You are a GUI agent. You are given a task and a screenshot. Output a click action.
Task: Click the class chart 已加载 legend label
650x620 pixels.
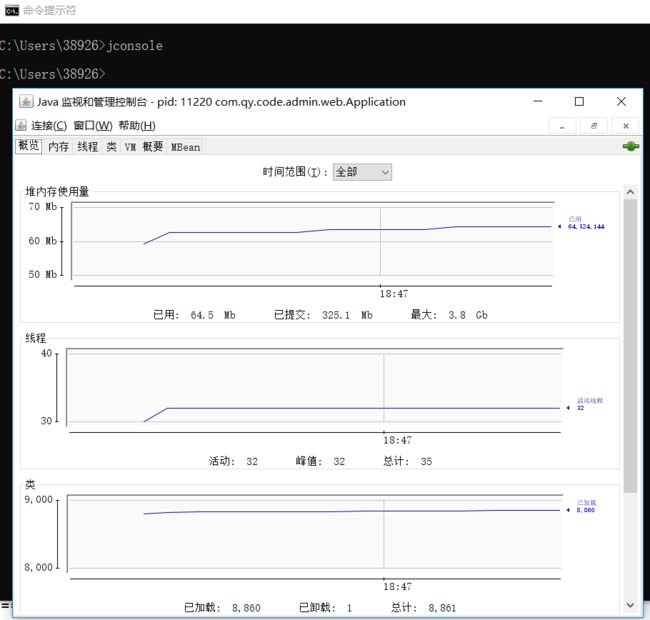pos(587,503)
